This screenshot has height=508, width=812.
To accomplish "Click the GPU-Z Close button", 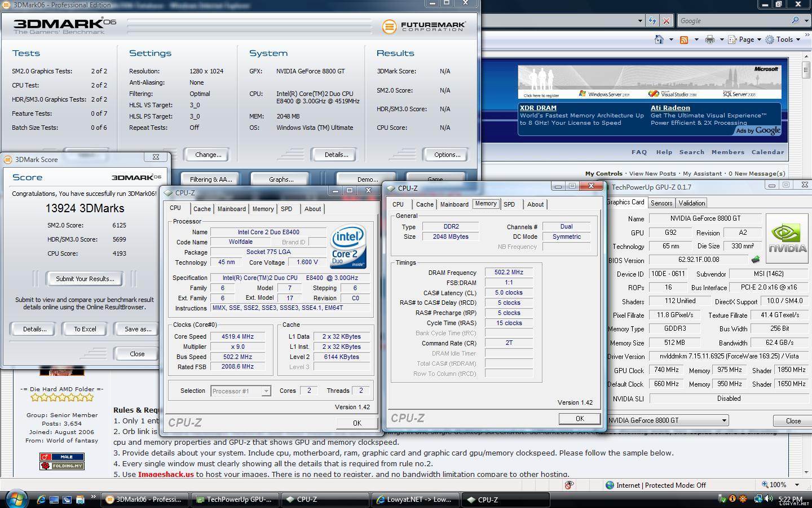I will pyautogui.click(x=793, y=421).
